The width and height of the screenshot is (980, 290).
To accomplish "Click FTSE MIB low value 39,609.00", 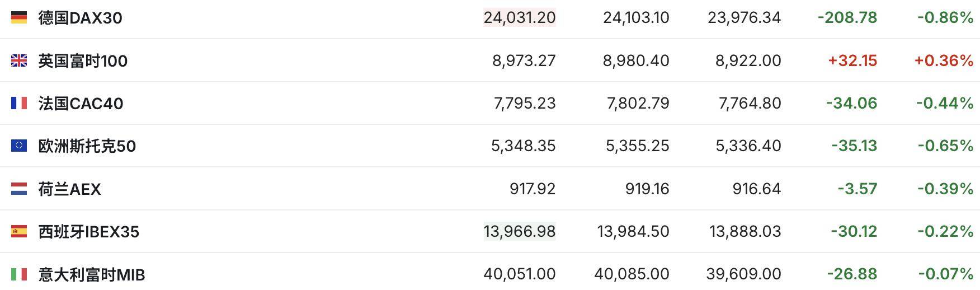I will pos(743,274).
